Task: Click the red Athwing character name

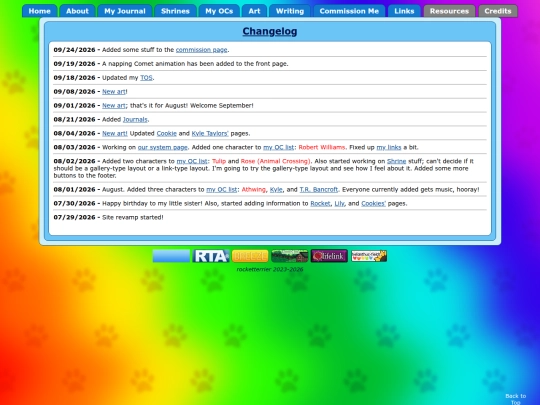Action: (x=253, y=189)
